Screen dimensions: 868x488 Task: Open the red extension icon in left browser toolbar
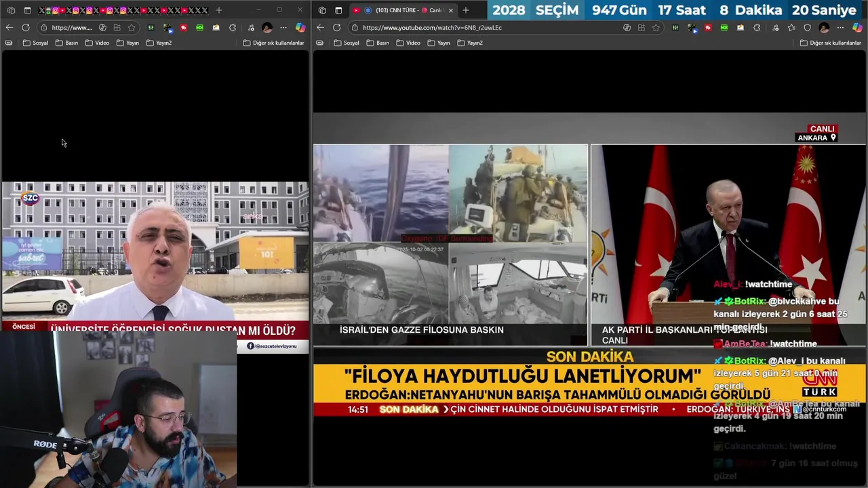[183, 28]
